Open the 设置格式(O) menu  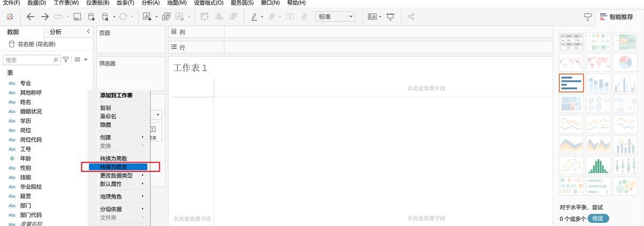(x=209, y=3)
